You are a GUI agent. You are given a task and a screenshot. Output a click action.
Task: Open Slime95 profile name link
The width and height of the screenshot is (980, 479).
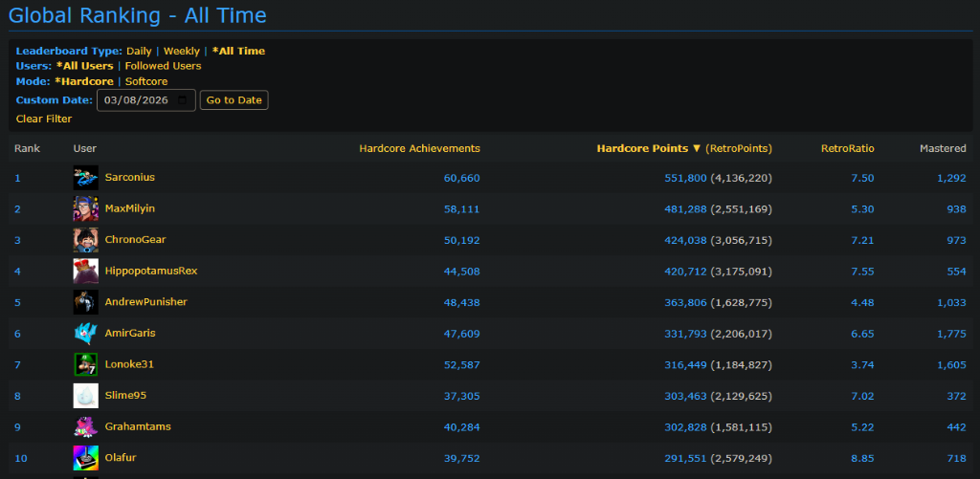pyautogui.click(x=125, y=396)
